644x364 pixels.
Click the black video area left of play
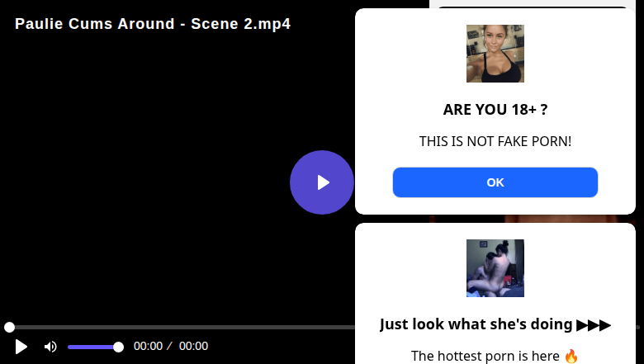[149, 182]
